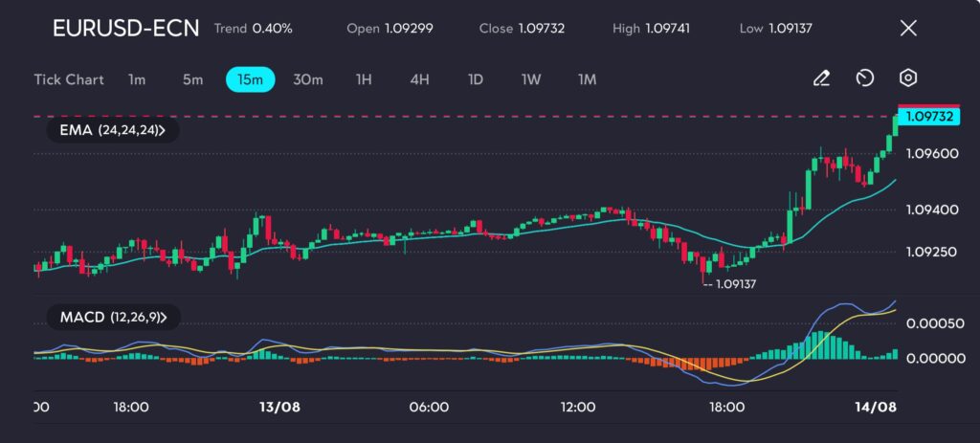Set chart to 1W interval
The width and height of the screenshot is (980, 443).
(x=531, y=79)
